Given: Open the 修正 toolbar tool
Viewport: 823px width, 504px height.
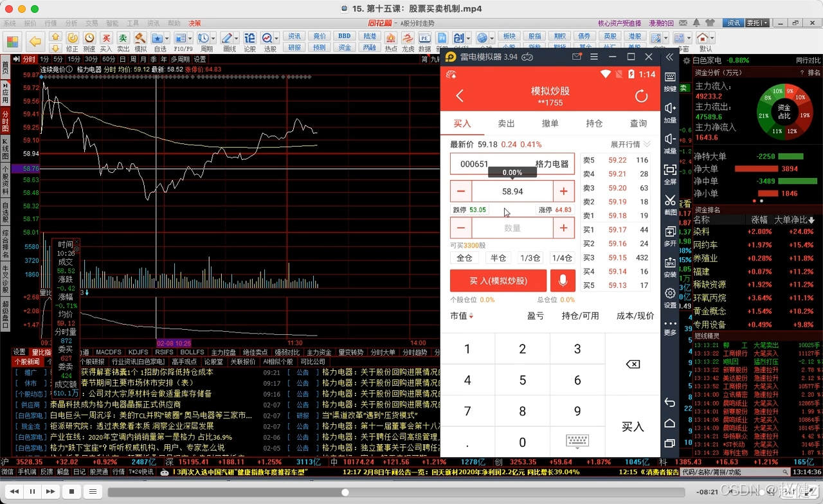Looking at the screenshot, I should coord(73,42).
